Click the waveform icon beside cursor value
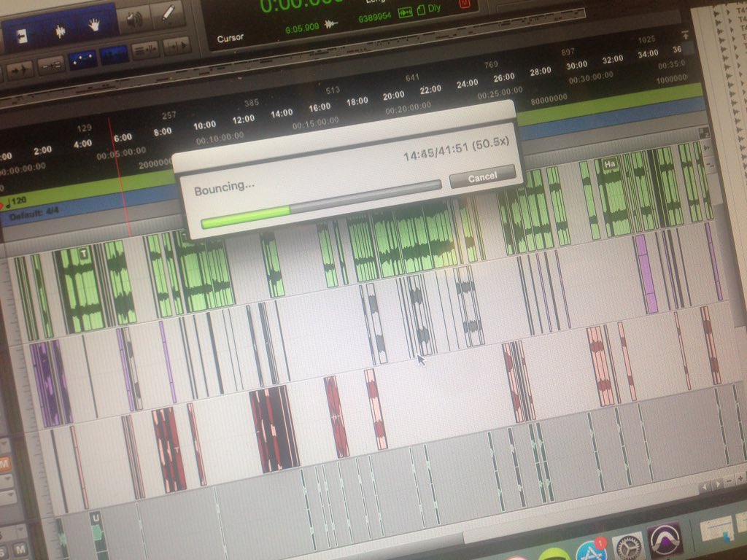The width and height of the screenshot is (747, 560). pos(331,24)
